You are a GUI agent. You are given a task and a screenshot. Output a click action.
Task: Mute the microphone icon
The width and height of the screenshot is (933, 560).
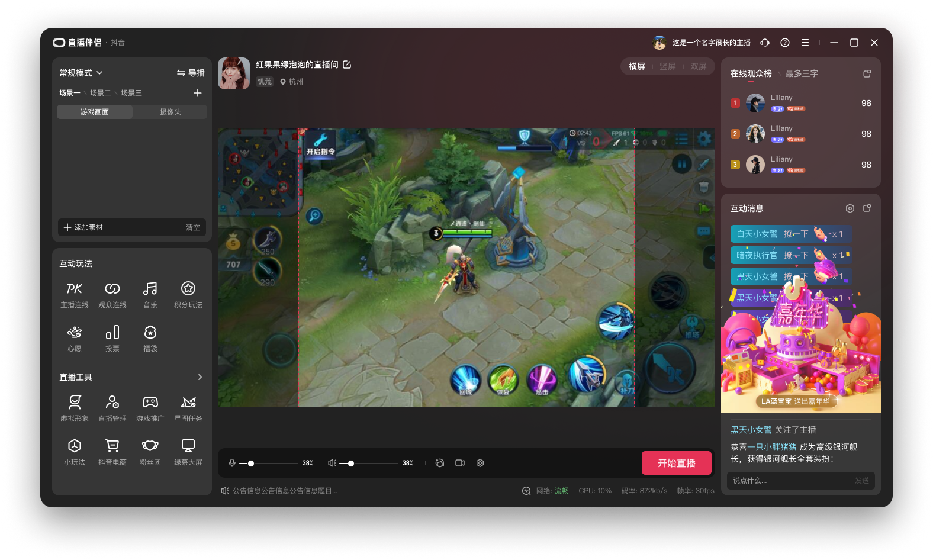(232, 463)
